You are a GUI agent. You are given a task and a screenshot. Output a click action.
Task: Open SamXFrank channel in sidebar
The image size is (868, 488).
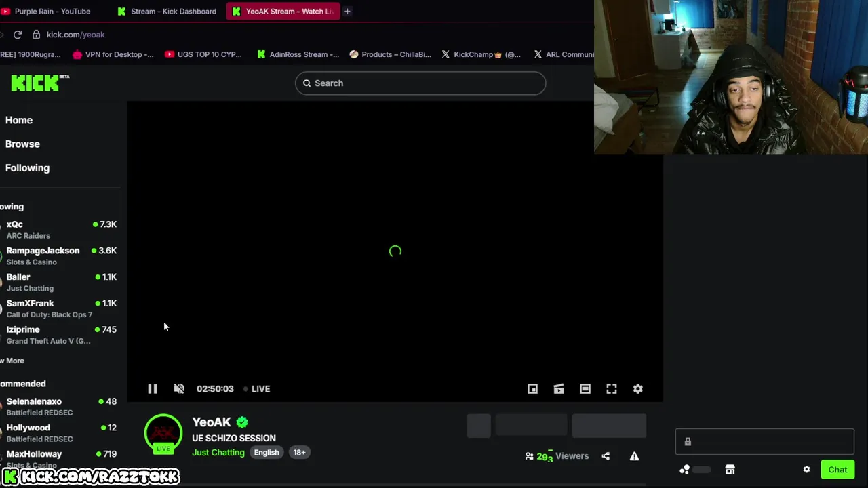pyautogui.click(x=60, y=308)
